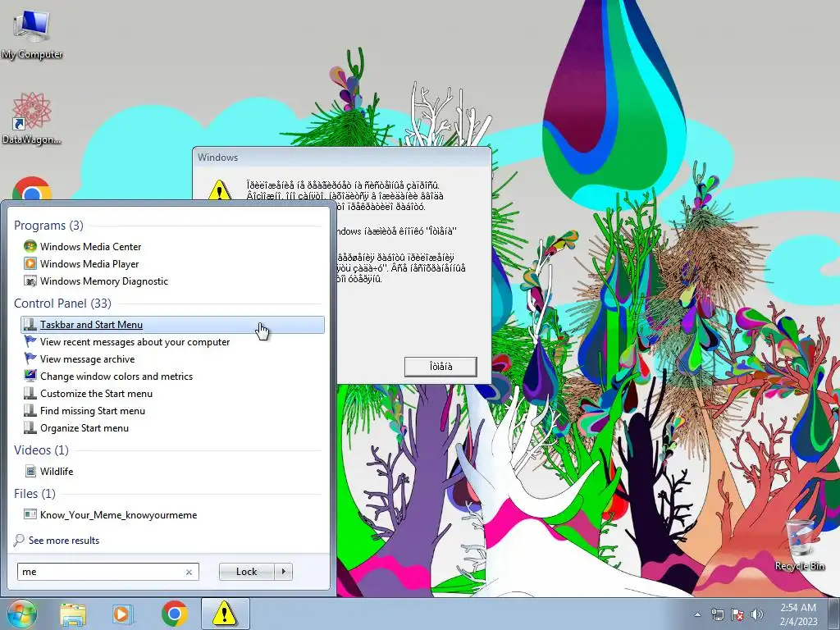
Task: Open Change window colors and metrics
Action: point(172,376)
